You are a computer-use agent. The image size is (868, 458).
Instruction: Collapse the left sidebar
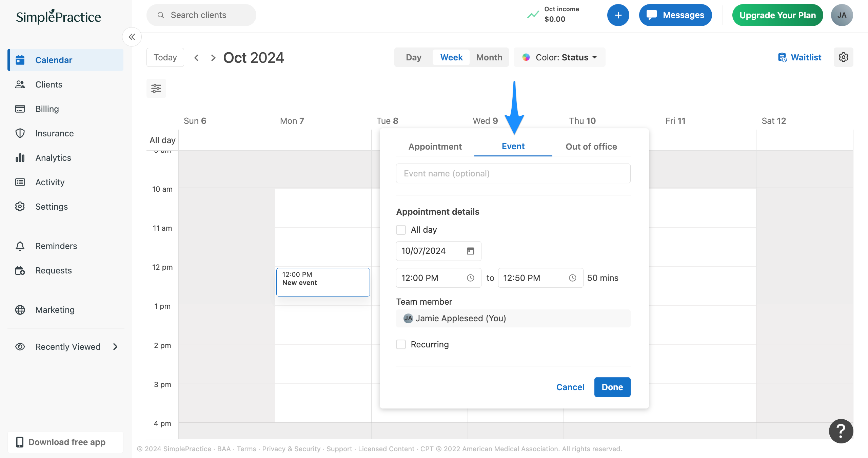click(x=132, y=37)
